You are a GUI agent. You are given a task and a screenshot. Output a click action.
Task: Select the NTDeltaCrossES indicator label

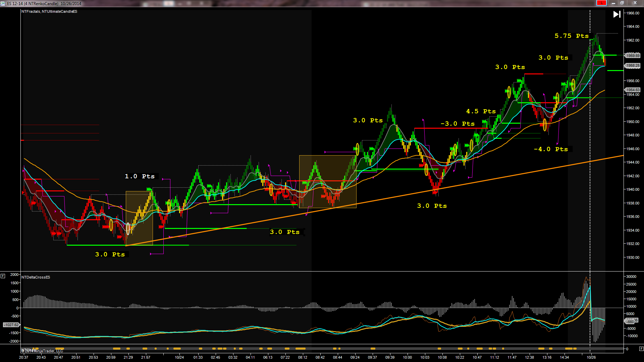tap(36, 277)
